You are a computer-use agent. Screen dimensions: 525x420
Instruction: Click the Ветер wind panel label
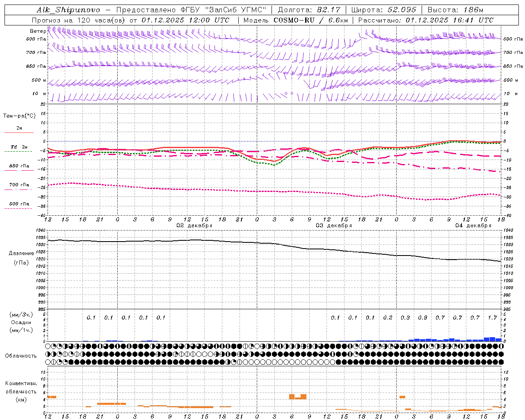38,31
